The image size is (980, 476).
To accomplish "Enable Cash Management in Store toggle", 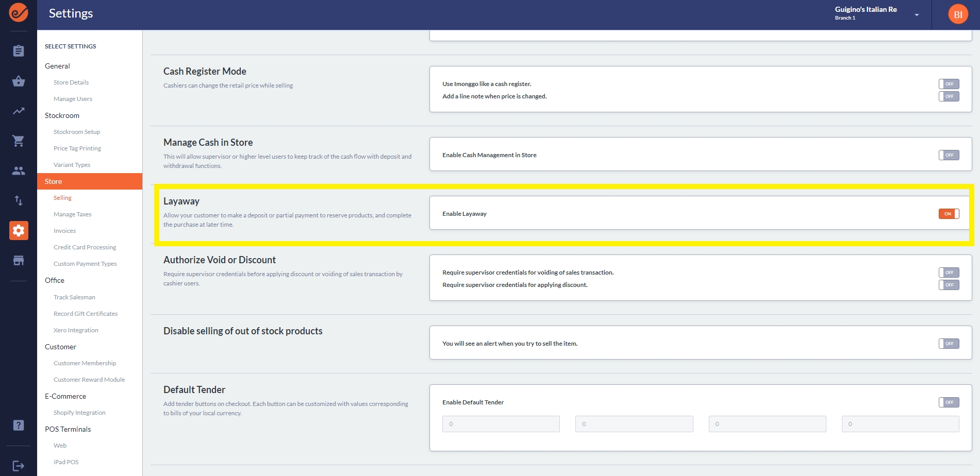I will point(949,155).
